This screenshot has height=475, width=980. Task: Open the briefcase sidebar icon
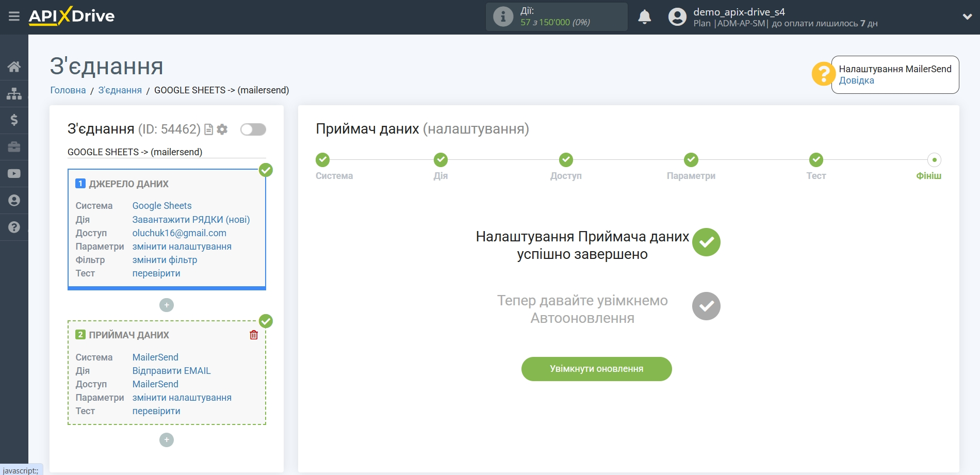pyautogui.click(x=14, y=147)
